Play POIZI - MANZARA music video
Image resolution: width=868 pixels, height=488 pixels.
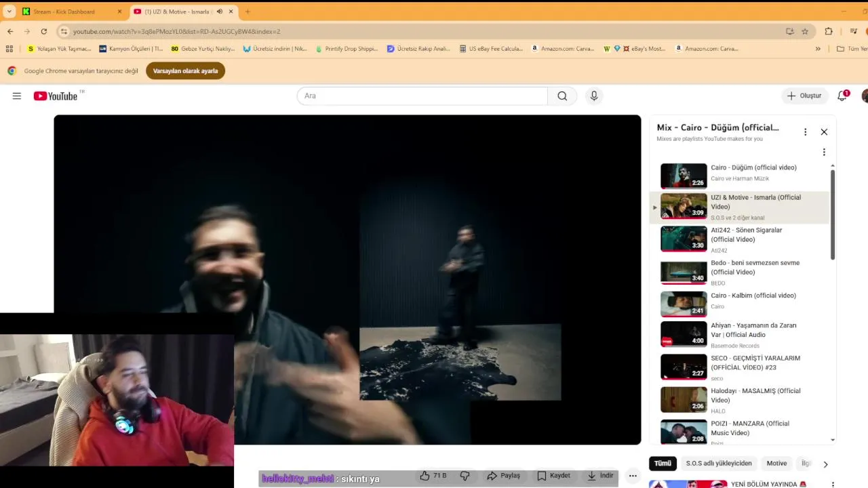[739, 432]
